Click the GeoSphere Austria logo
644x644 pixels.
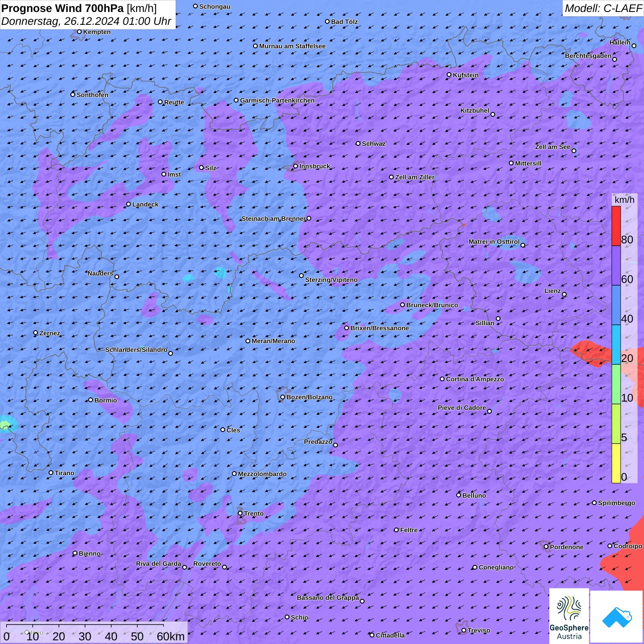point(569,616)
